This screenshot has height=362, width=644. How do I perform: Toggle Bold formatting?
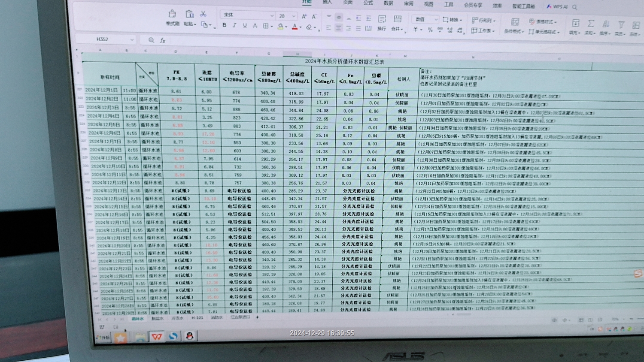[x=224, y=26]
